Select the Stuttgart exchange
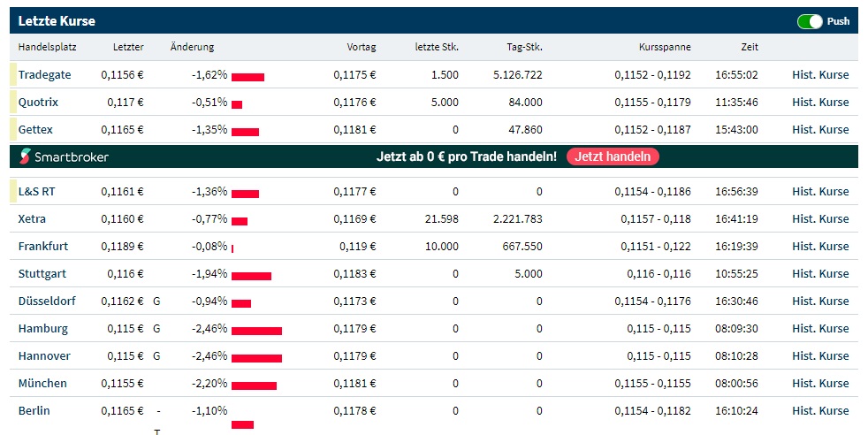The width and height of the screenshot is (868, 435). [x=42, y=274]
